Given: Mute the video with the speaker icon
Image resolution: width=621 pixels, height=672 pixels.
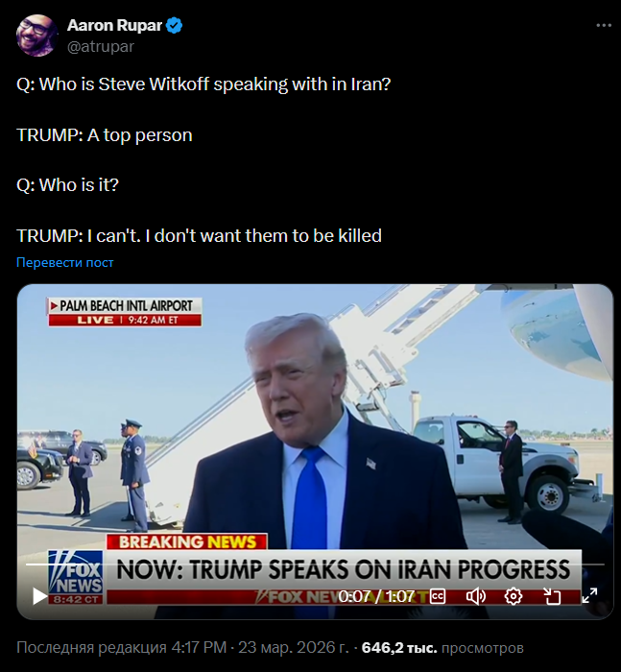Looking at the screenshot, I should 476,596.
